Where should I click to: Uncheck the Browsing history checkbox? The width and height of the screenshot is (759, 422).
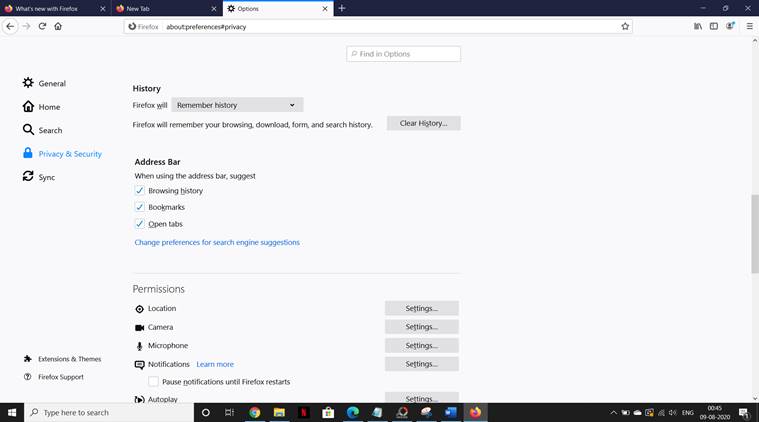point(140,191)
